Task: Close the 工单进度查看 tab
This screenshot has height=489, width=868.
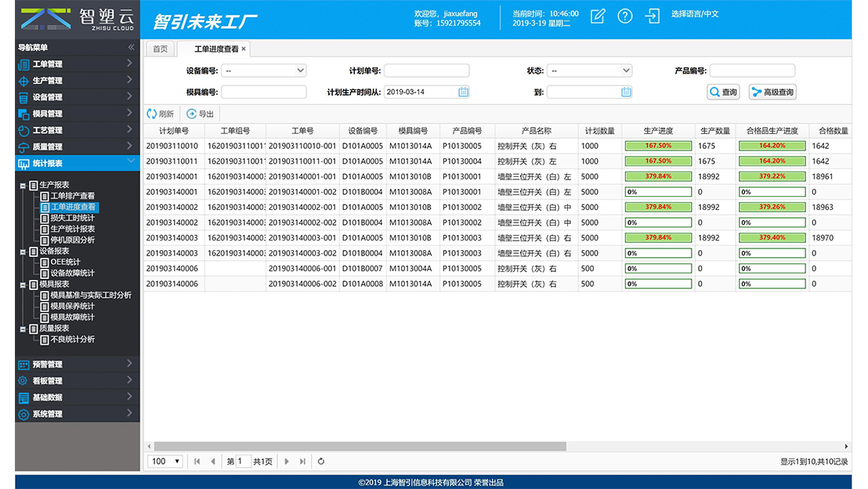Action: pos(244,49)
